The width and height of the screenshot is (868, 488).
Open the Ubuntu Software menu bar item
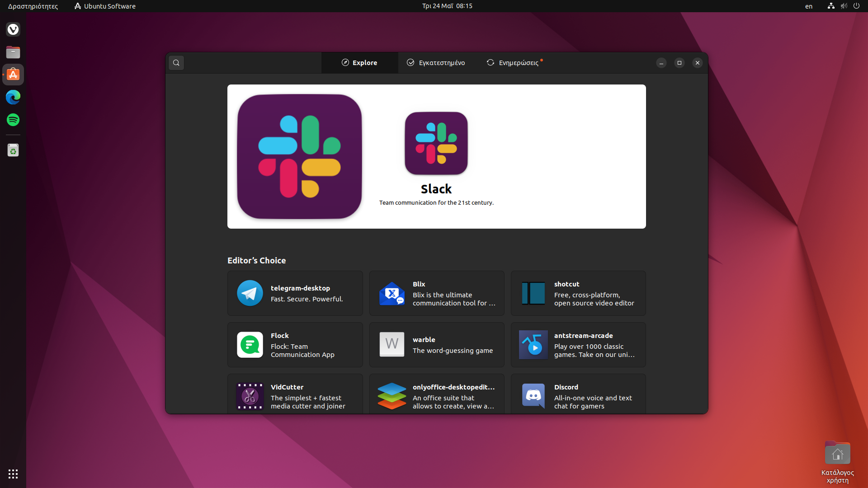point(104,6)
